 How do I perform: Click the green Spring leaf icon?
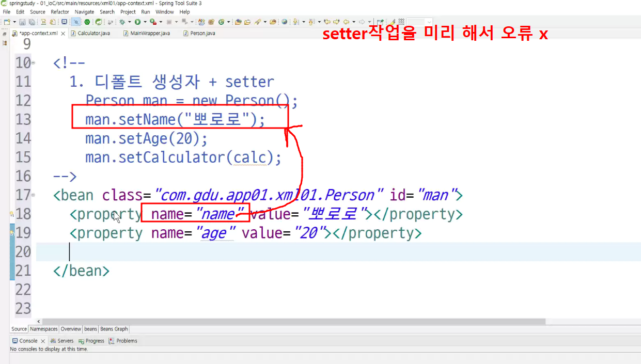98,22
